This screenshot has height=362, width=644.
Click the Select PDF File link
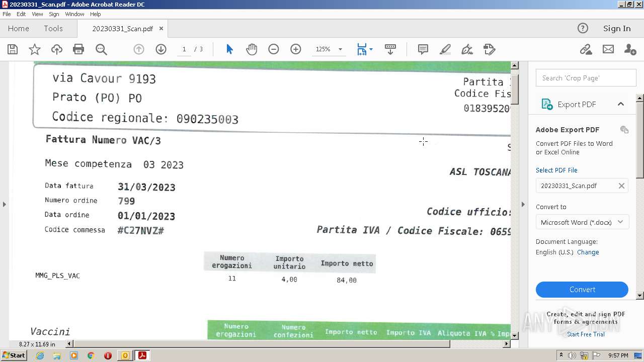click(556, 170)
